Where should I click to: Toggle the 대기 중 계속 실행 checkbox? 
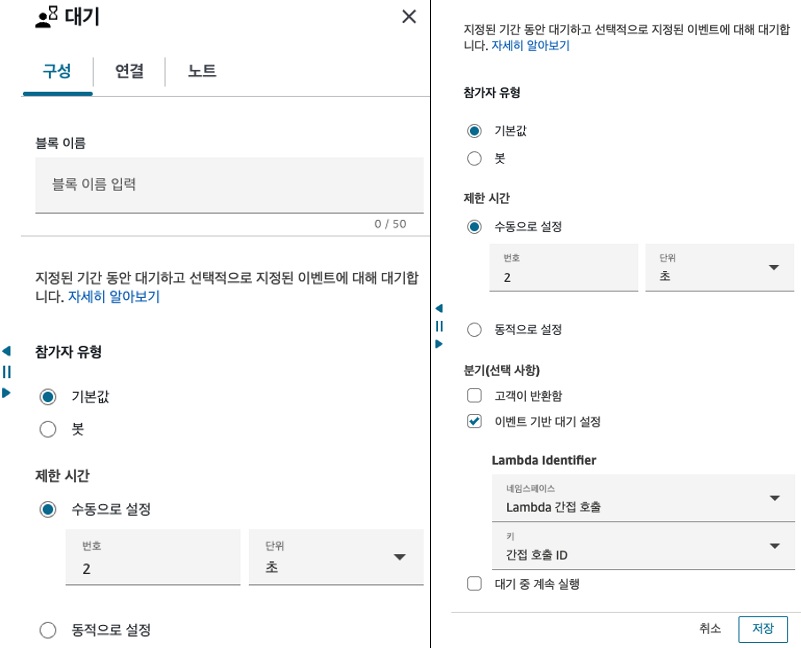click(474, 583)
